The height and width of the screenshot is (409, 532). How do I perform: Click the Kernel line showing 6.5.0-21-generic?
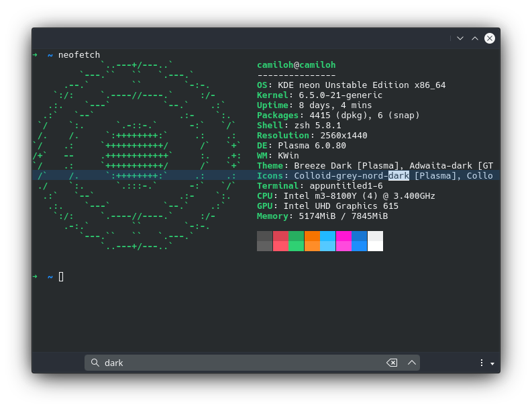tap(319, 95)
